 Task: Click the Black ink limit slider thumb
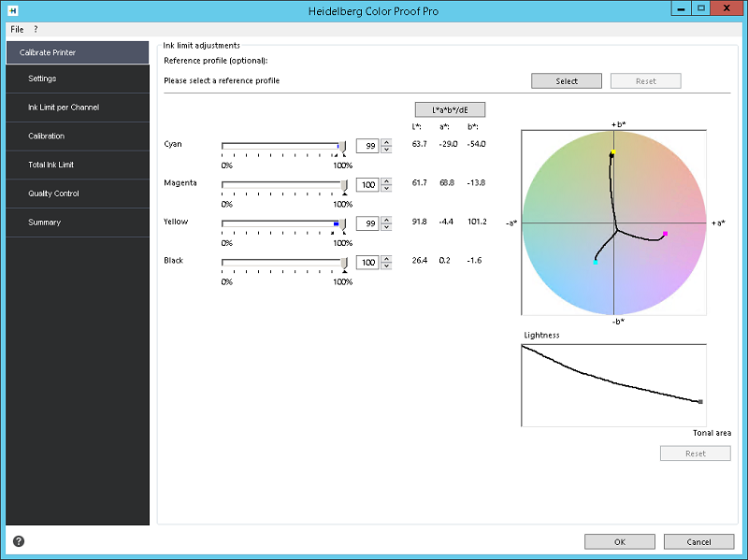pyautogui.click(x=344, y=264)
